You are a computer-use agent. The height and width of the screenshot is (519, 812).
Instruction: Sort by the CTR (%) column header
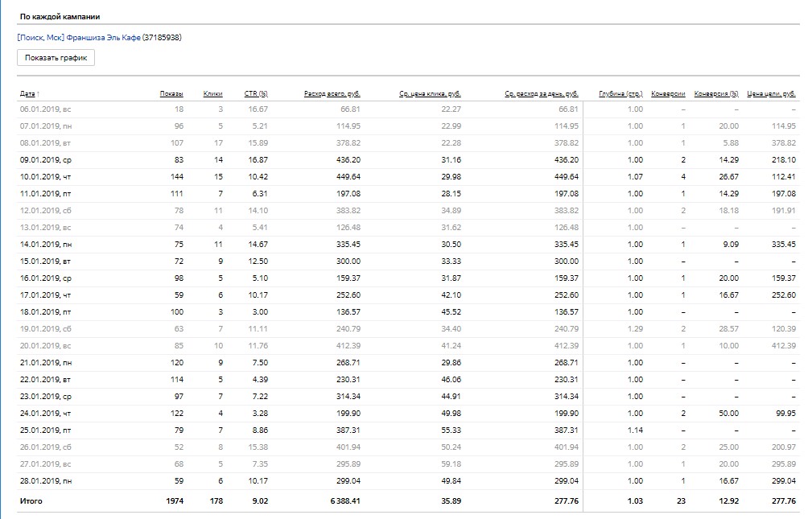pos(256,94)
